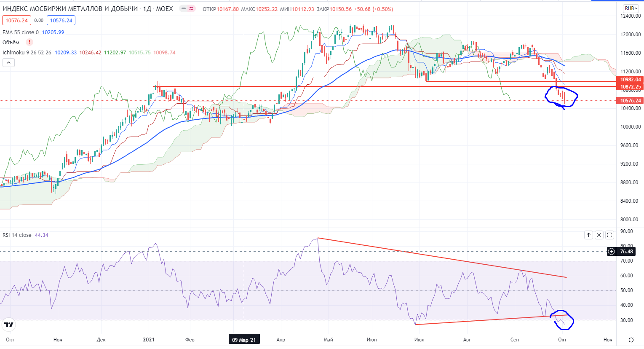The width and height of the screenshot is (644, 349).
Task: Click the Июл label on the time axis
Action: (x=419, y=340)
